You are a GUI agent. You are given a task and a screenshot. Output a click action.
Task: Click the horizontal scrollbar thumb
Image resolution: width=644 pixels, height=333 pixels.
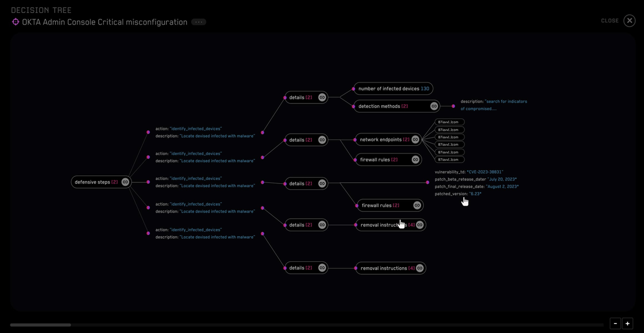click(41, 325)
